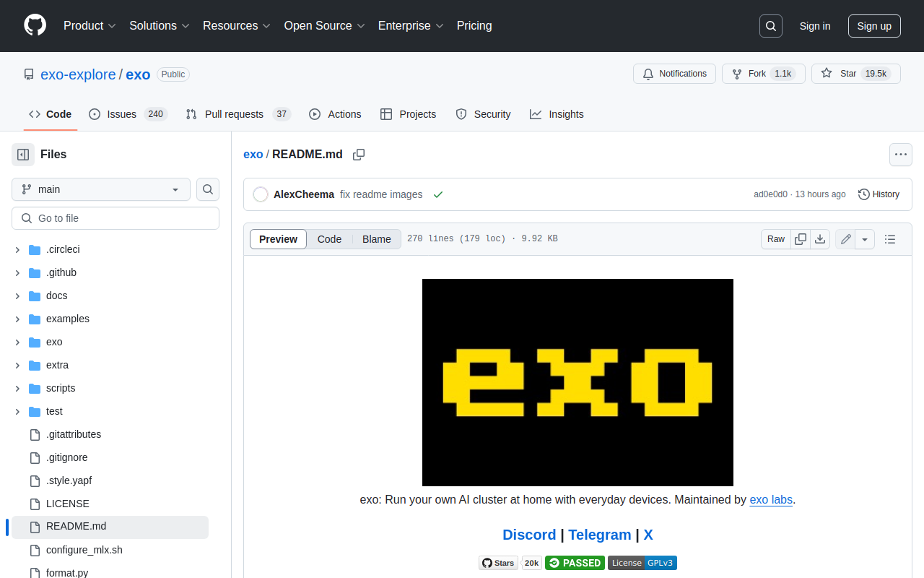Open more edit options dropdown arrow
924x578 pixels.
click(x=865, y=239)
